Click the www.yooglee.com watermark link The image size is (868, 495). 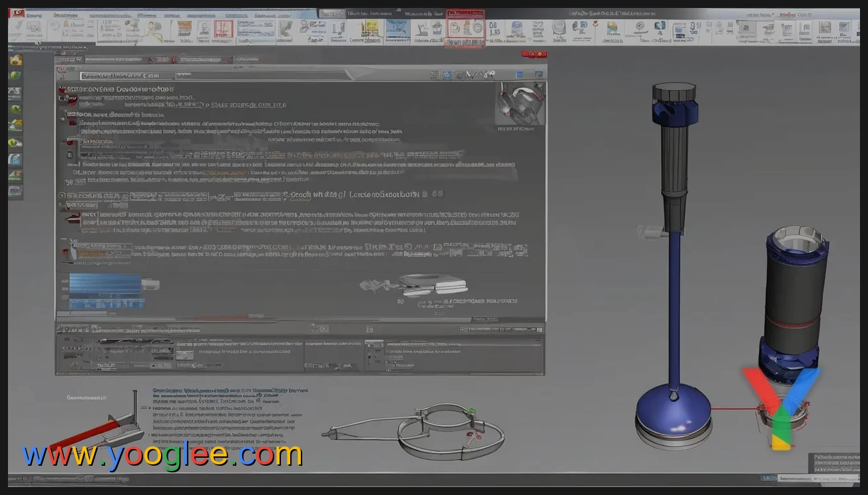[153, 456]
